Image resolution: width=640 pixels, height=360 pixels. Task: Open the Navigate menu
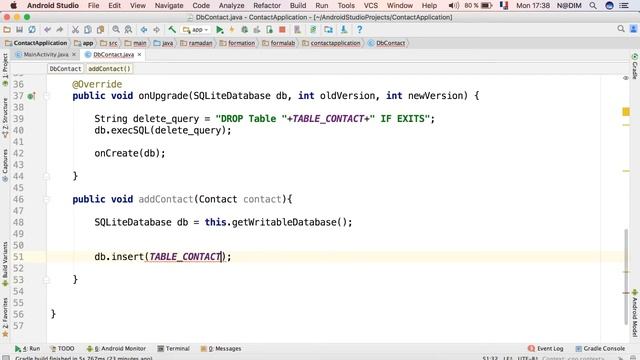pos(169,5)
